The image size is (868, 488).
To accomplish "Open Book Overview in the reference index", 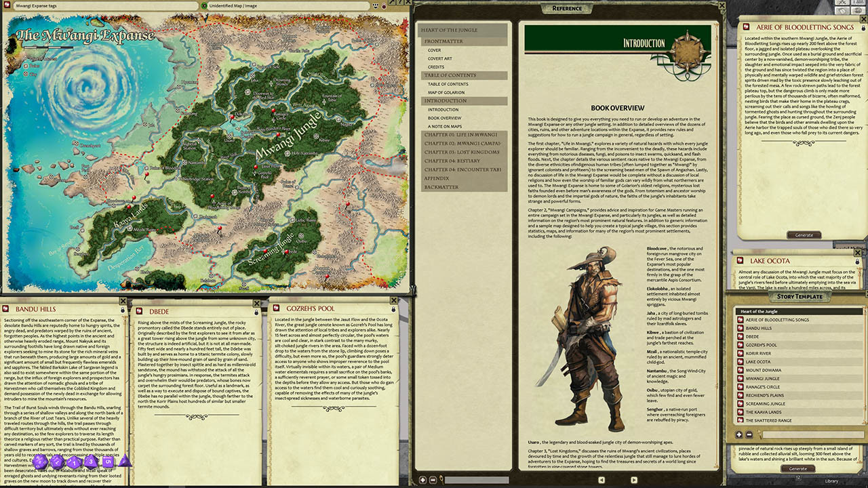I will [x=444, y=118].
